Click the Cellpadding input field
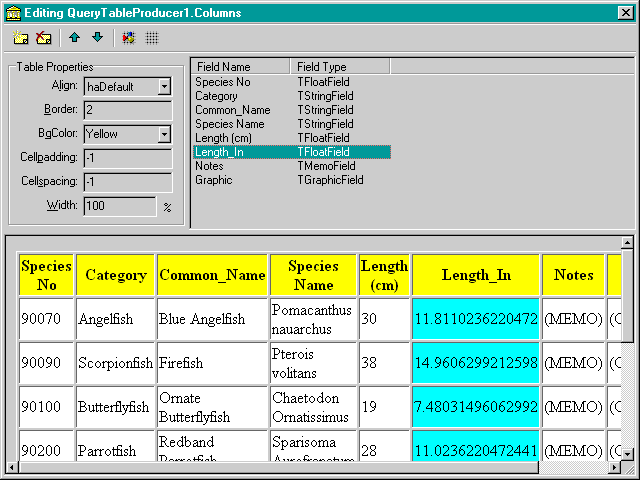Viewport: 640px width, 480px height. [x=127, y=158]
